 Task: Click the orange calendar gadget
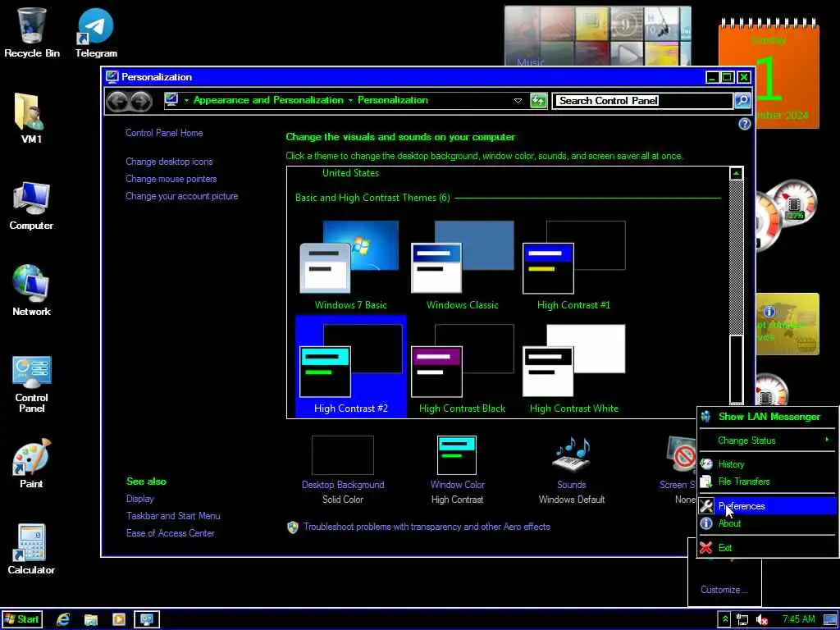(768, 73)
